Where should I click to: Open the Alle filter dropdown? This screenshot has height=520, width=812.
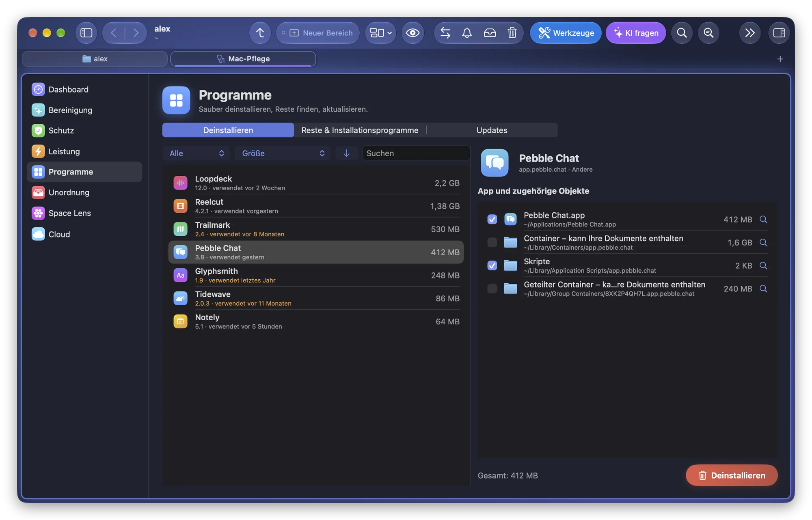197,153
